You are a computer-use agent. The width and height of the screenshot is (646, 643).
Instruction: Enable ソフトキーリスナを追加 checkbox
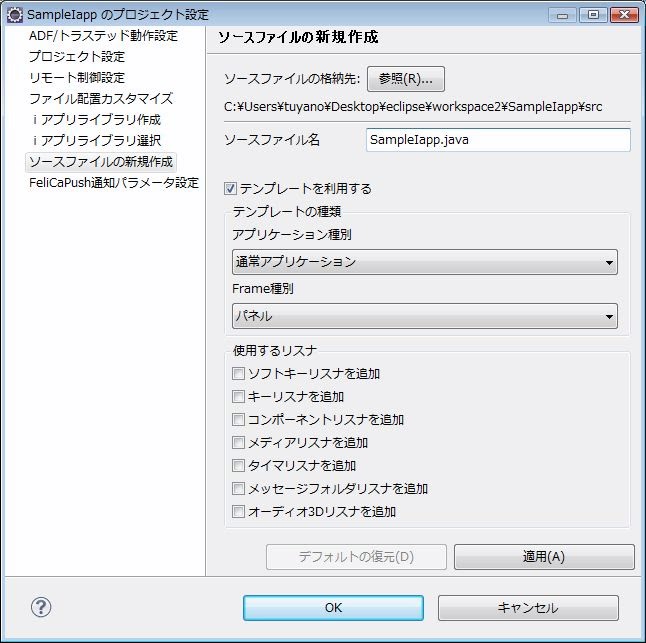point(238,374)
